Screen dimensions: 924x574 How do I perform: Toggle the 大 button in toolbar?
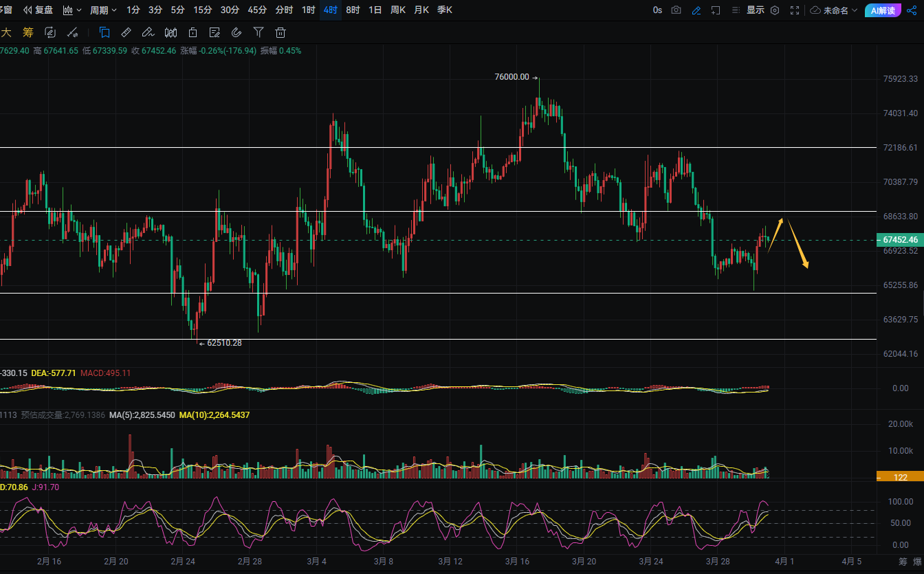(6, 32)
